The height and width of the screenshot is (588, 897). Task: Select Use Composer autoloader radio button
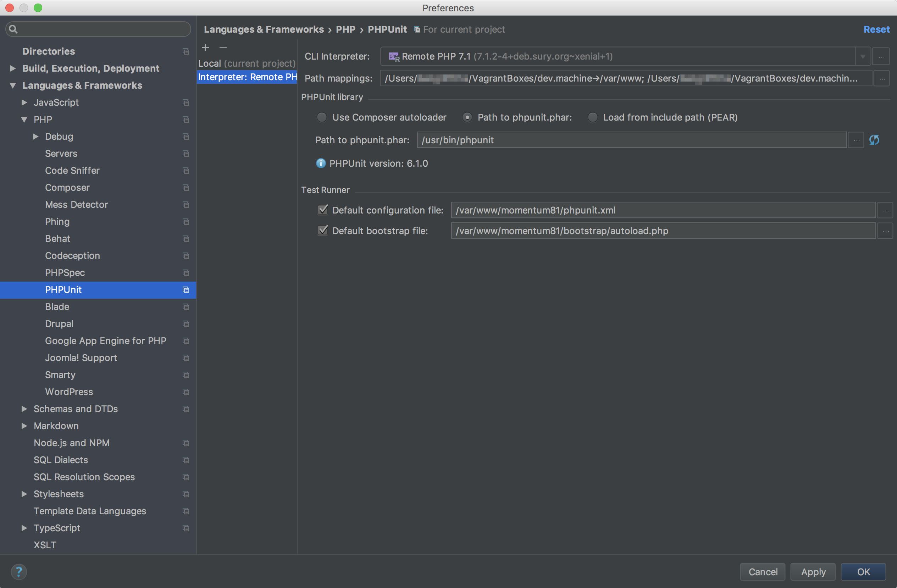[x=322, y=117]
